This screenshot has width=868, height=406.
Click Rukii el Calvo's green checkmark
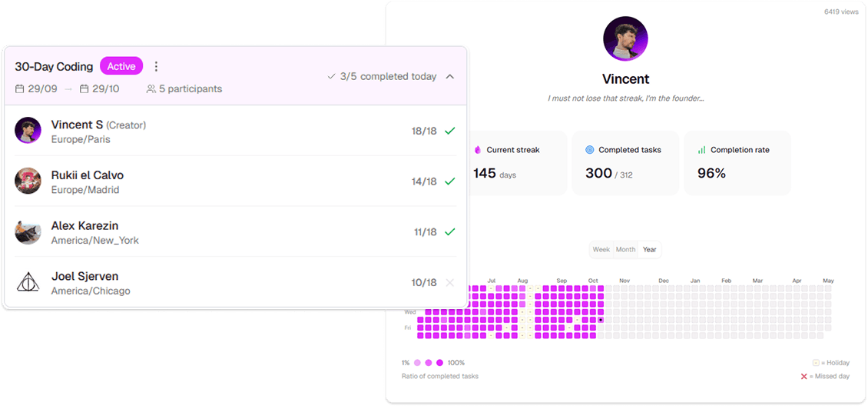(x=450, y=181)
